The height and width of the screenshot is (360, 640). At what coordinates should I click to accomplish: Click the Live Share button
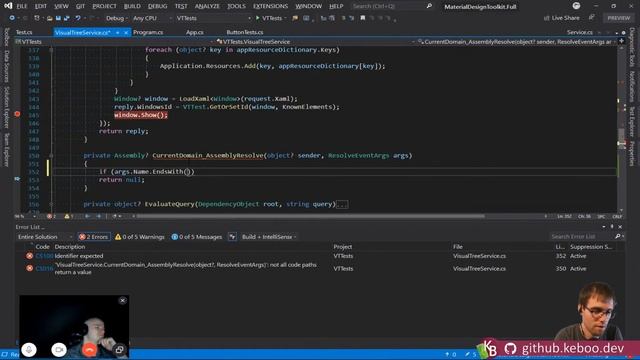click(562, 18)
